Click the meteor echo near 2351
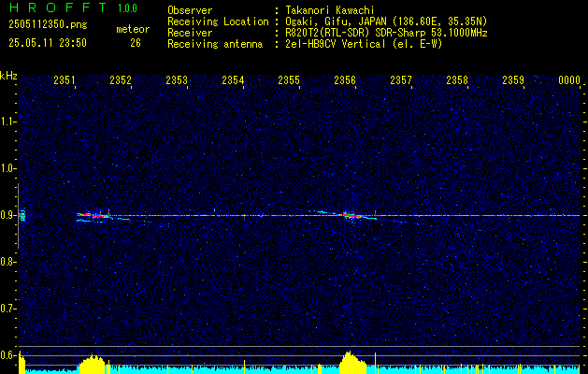Screen dimensions: 588x374 93,216
